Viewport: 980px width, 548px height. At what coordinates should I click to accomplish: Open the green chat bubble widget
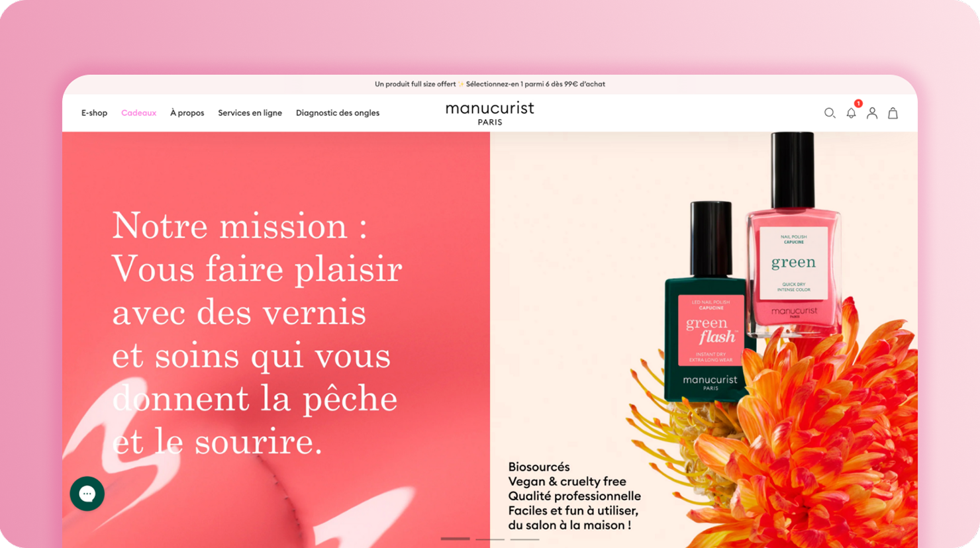point(87,494)
